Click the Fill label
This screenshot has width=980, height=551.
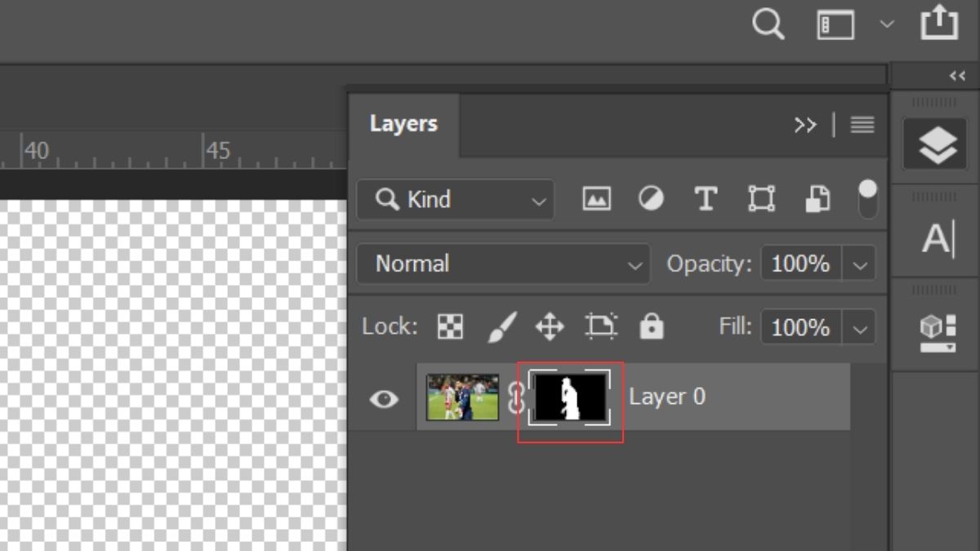735,327
